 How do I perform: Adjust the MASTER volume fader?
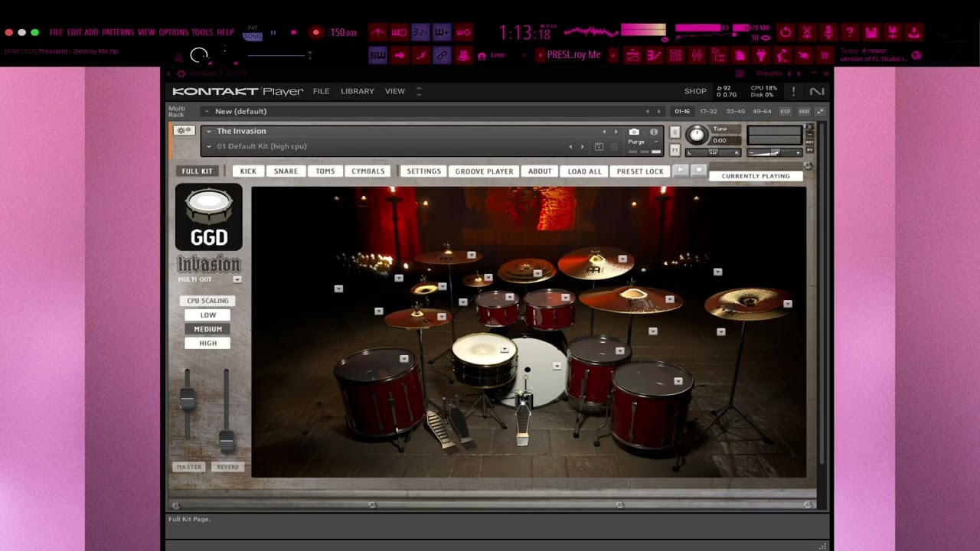(188, 397)
